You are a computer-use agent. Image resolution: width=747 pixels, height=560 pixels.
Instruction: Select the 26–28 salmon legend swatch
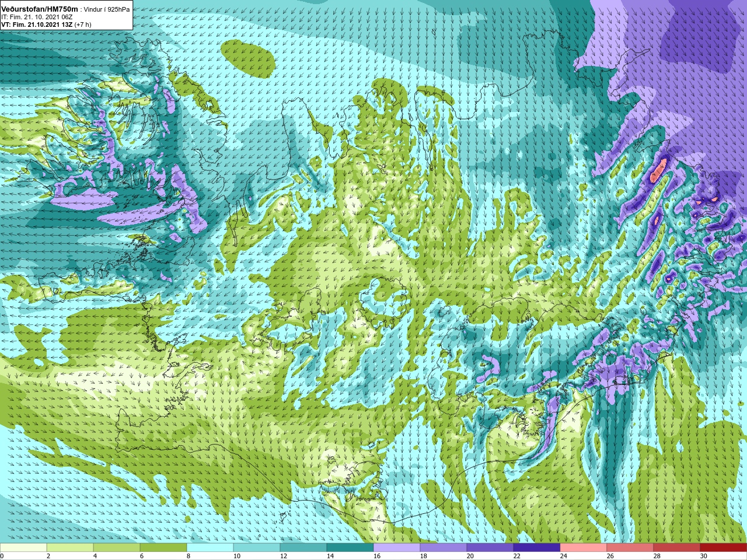pos(630,548)
